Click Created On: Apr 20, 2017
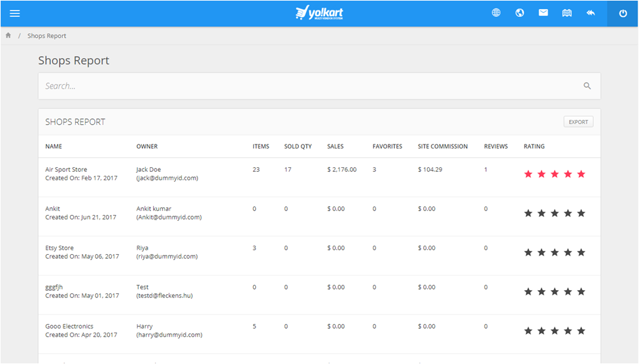This screenshot has height=364, width=639. point(81,335)
